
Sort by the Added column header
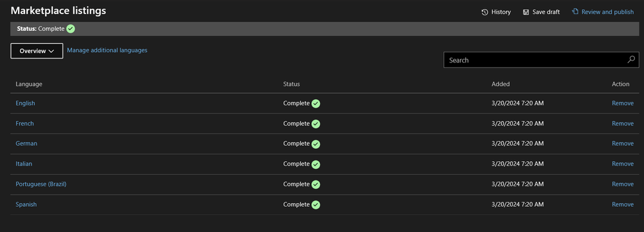click(501, 84)
